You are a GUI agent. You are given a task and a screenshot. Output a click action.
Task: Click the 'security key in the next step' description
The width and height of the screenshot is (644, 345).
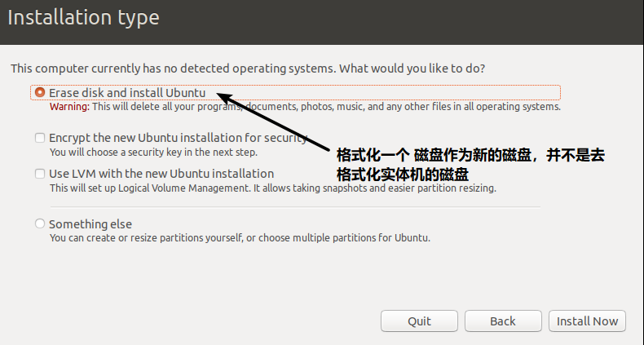tap(153, 153)
